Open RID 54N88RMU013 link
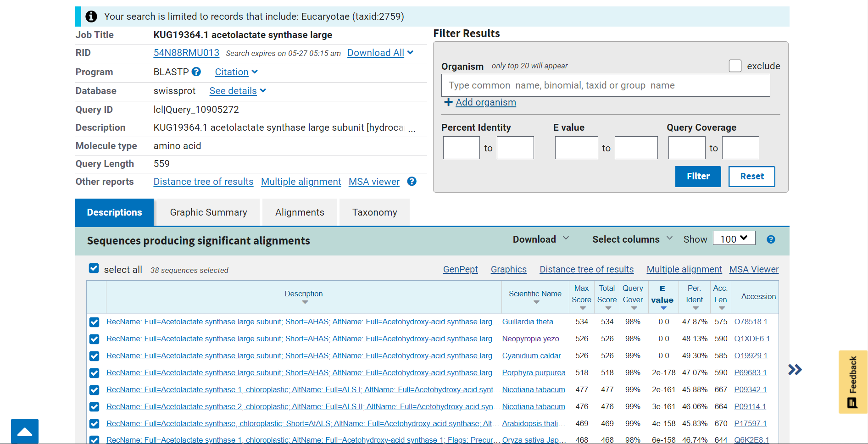This screenshot has width=868, height=444. (x=186, y=53)
